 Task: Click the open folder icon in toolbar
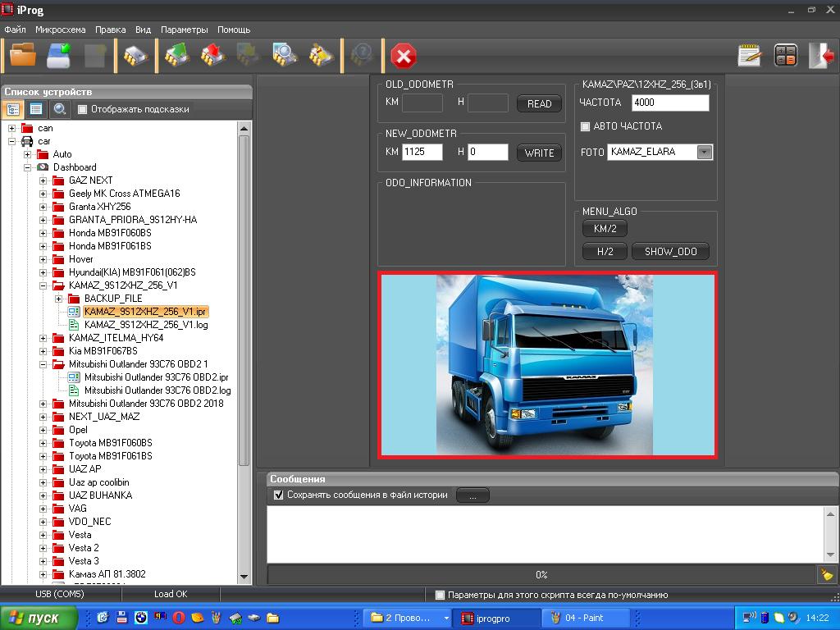pyautogui.click(x=22, y=55)
